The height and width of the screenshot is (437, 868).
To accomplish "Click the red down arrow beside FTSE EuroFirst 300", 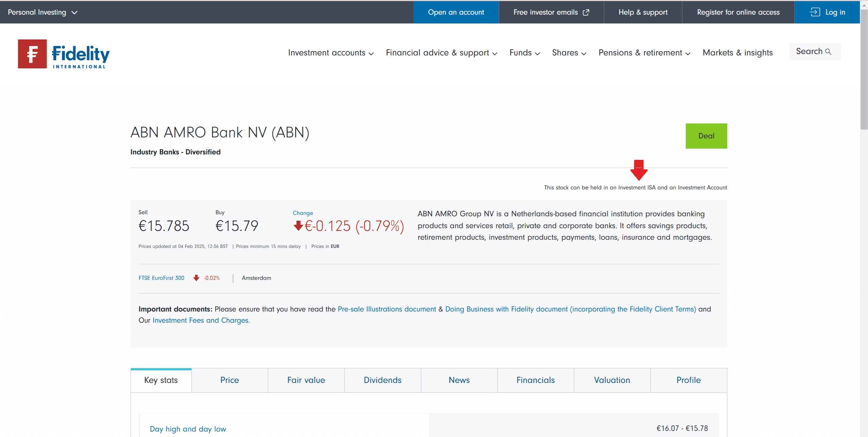I will (x=196, y=278).
